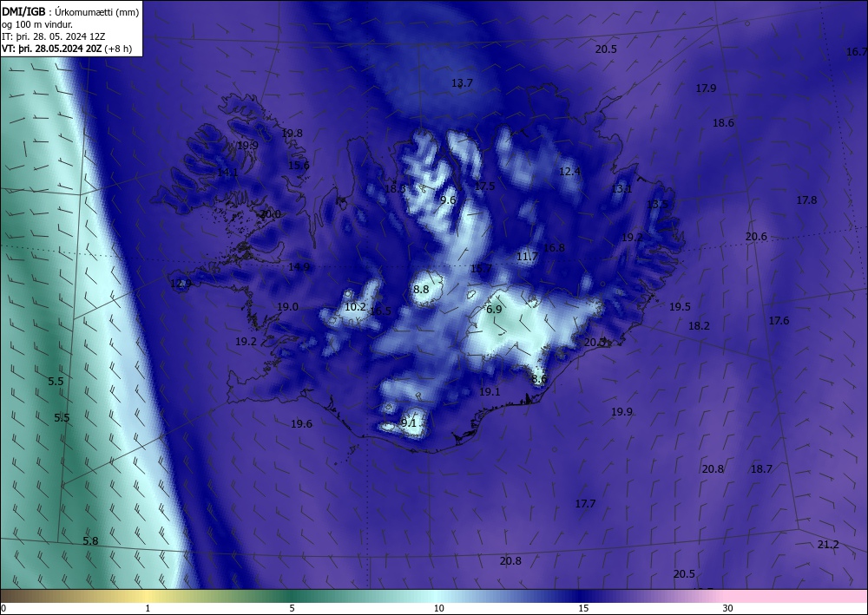
Task: Click the 19.8 value near Westfjords
Action: click(x=293, y=134)
